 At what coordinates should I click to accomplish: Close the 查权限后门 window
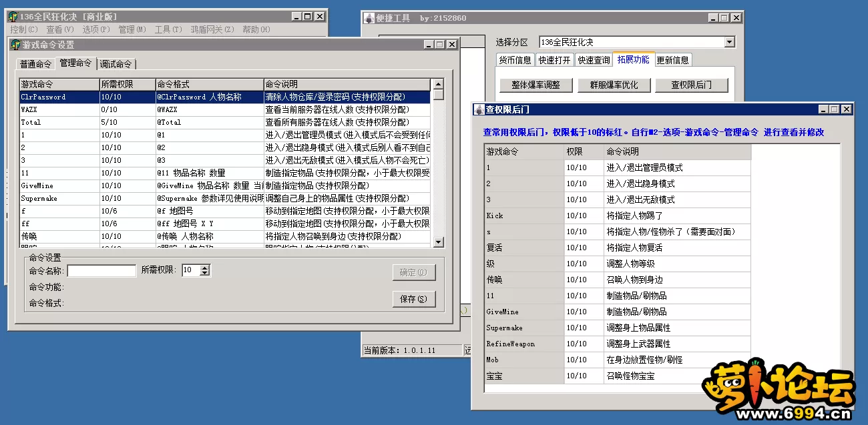(x=846, y=109)
